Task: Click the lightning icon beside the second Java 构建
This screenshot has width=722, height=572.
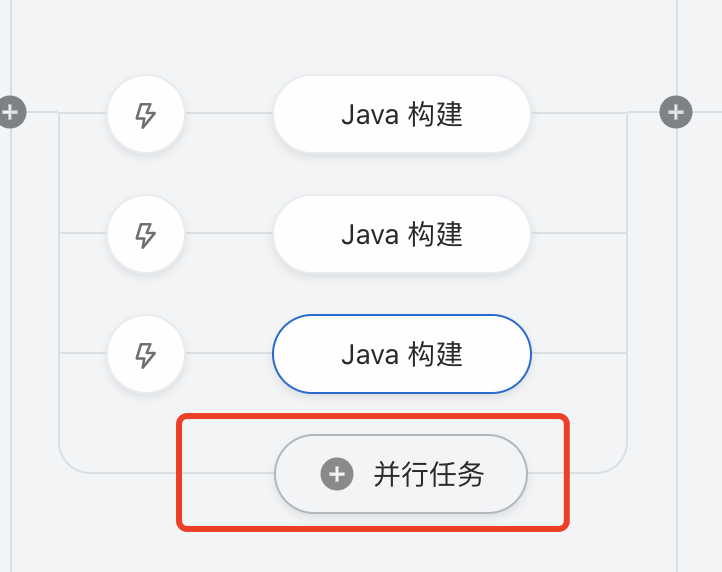Action: pyautogui.click(x=146, y=235)
